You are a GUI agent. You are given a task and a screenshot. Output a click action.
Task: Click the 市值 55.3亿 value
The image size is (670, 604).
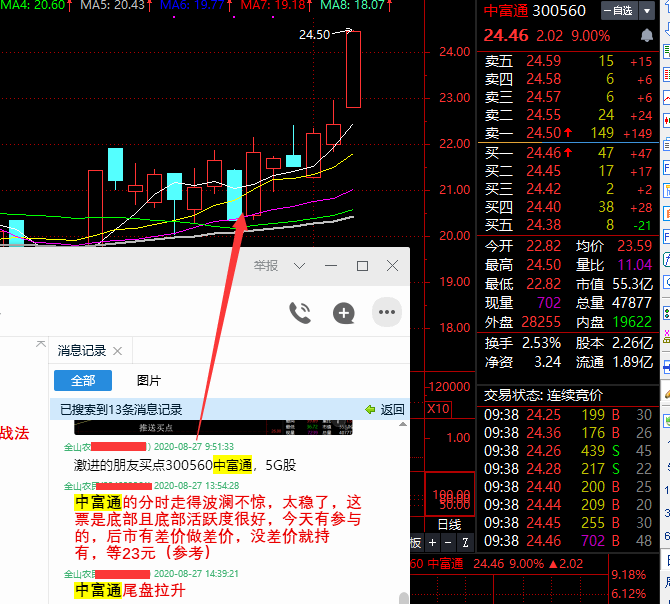(x=632, y=284)
